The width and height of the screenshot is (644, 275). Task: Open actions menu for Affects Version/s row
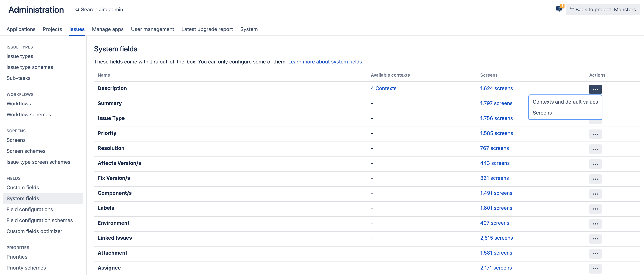(x=595, y=164)
